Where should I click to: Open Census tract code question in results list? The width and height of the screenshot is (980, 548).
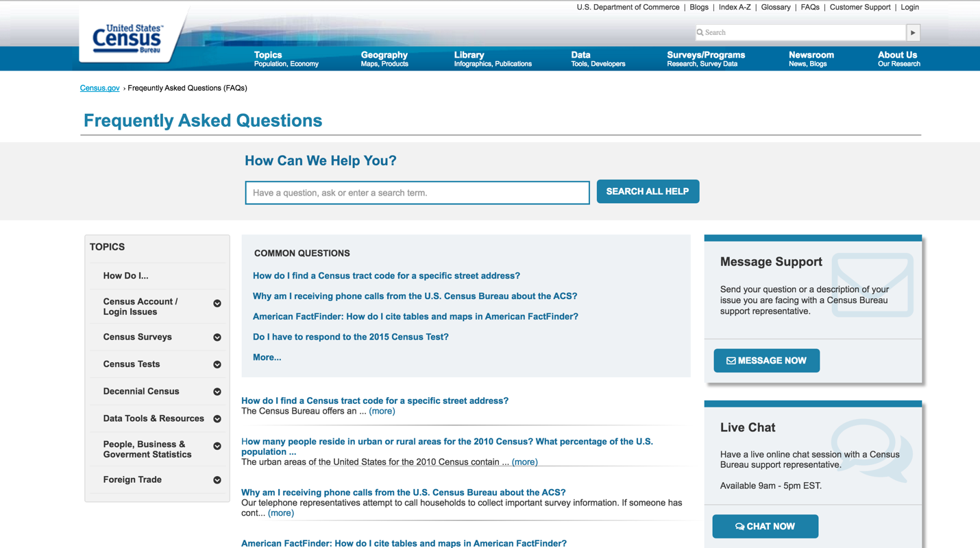point(375,401)
